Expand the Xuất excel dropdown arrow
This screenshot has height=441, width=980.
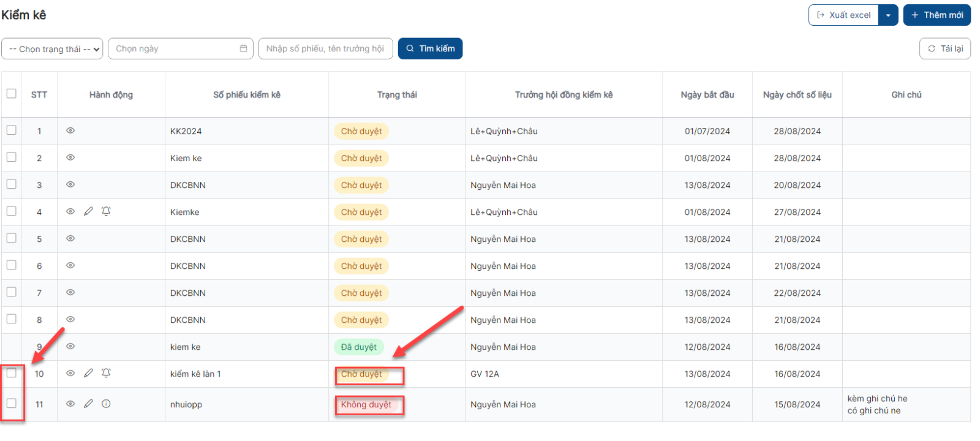point(888,15)
